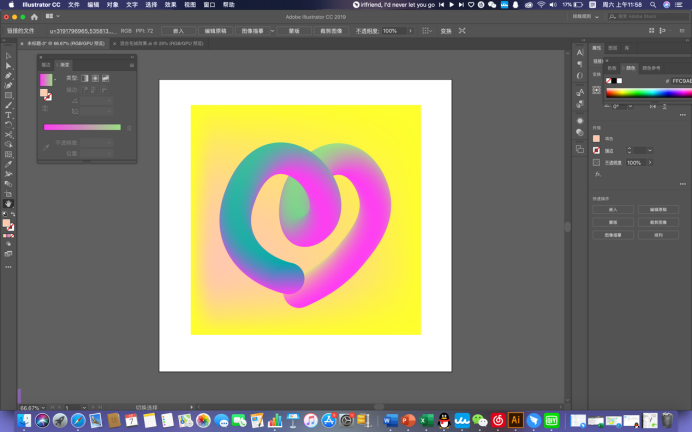
Task: Open the Character panel icon
Action: point(579,52)
